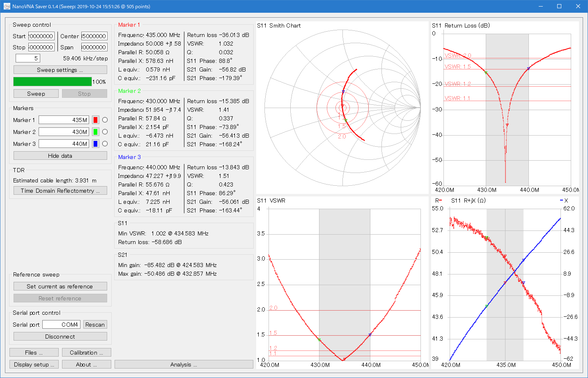Viewport: 588px width, 378px height.
Task: Minimize the NanoVNA Saver window
Action: (x=540, y=6)
